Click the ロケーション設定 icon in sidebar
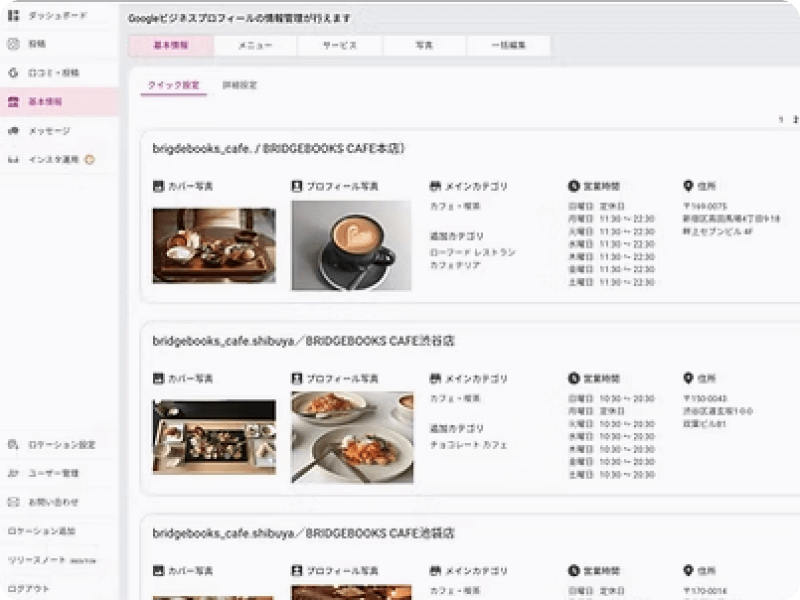 coord(14,445)
